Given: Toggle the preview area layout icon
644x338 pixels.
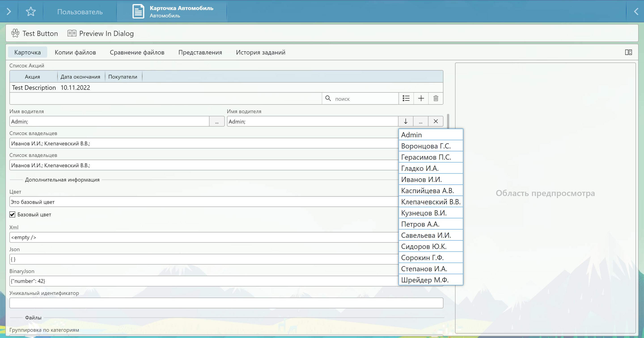Looking at the screenshot, I should 628,52.
